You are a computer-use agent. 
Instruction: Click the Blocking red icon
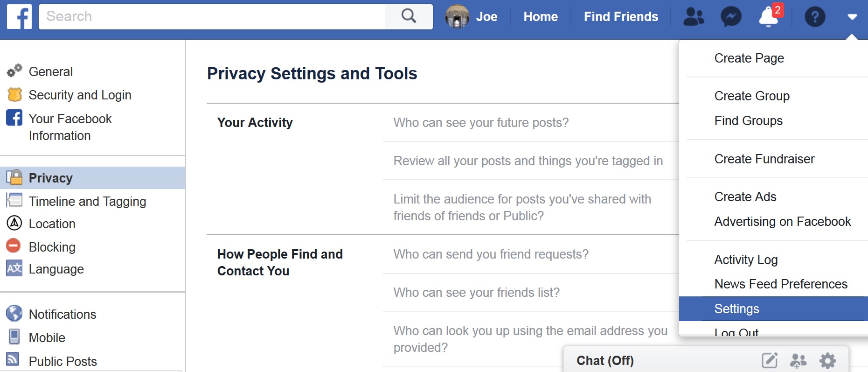point(14,245)
